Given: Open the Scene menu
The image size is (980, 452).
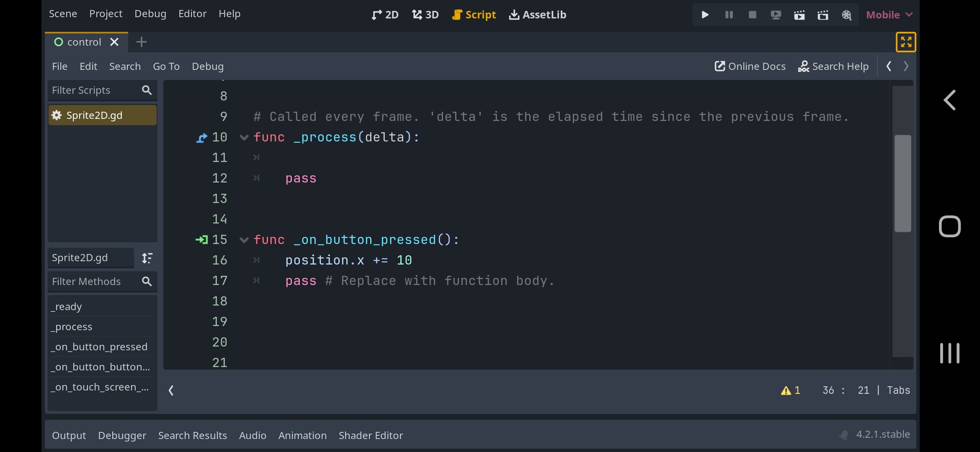Looking at the screenshot, I should [63, 14].
